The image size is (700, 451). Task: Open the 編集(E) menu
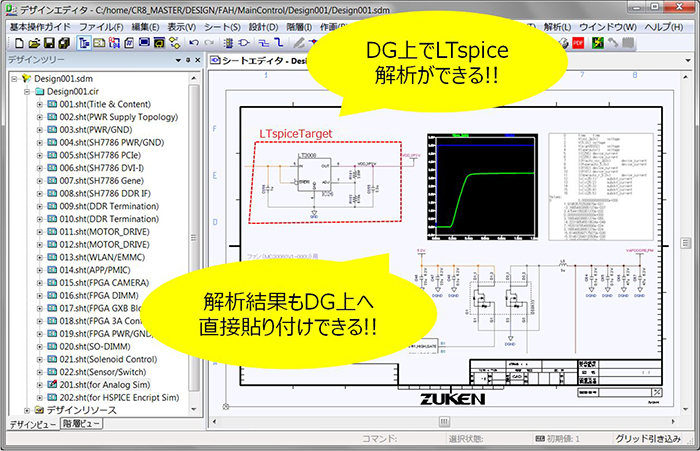point(145,27)
